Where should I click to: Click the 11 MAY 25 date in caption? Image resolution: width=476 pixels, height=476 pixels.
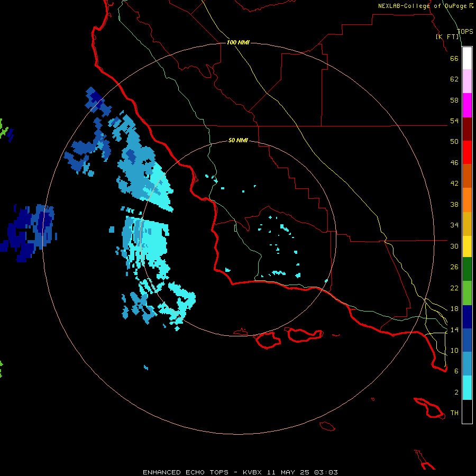click(288, 472)
